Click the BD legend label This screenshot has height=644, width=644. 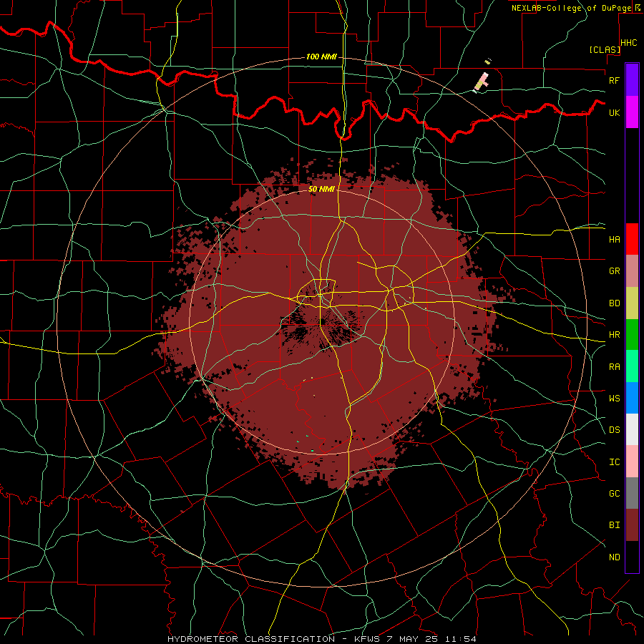614,303
